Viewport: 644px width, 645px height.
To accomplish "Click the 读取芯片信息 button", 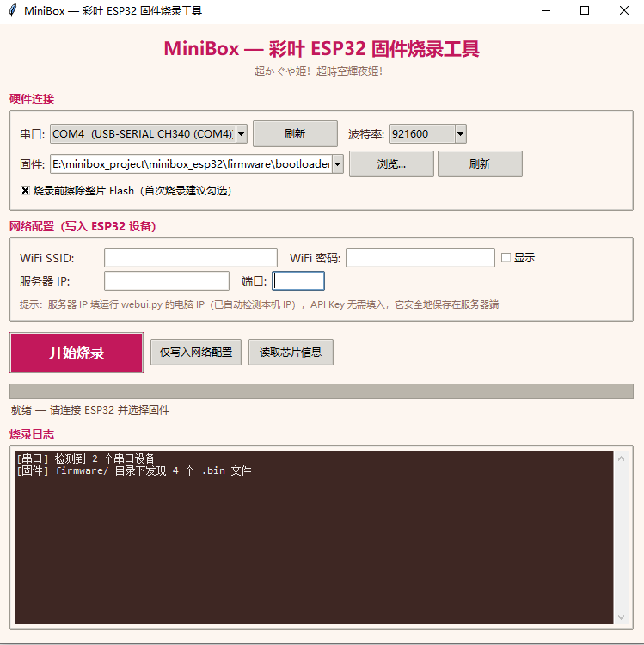I will click(291, 352).
